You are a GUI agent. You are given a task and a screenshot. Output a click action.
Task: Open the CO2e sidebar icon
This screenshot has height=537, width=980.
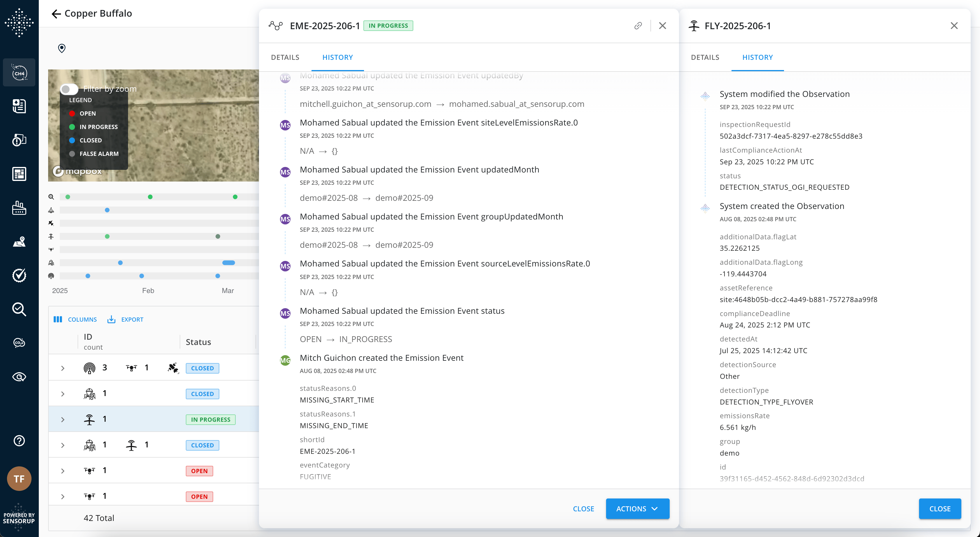pos(19,343)
